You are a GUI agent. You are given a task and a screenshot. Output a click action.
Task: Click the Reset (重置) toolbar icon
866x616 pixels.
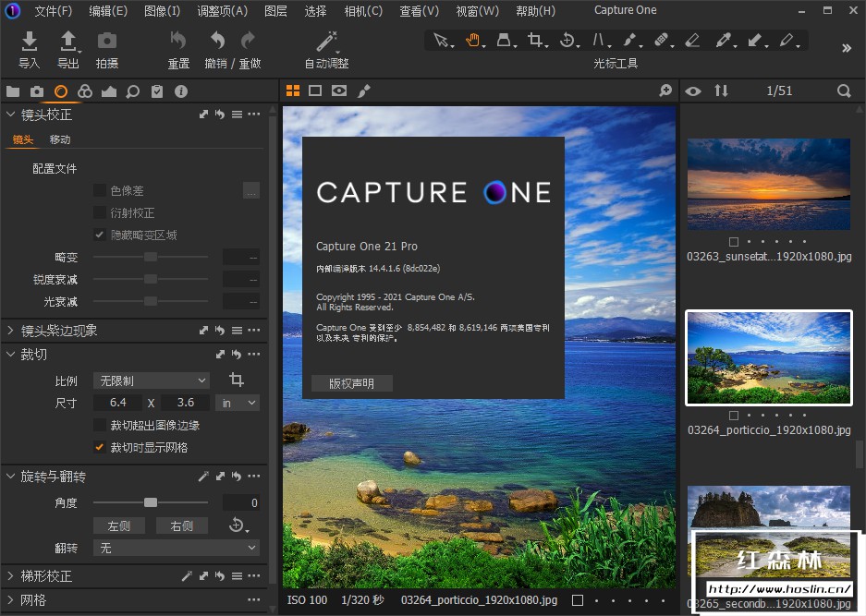[178, 42]
